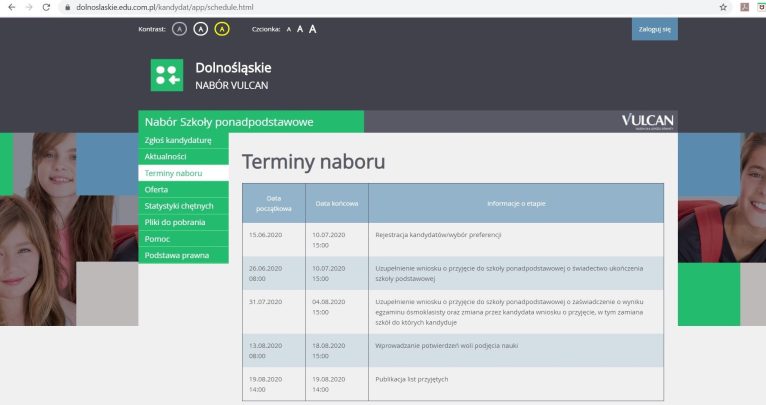
Task: Set smallest font size A
Action: tap(289, 29)
